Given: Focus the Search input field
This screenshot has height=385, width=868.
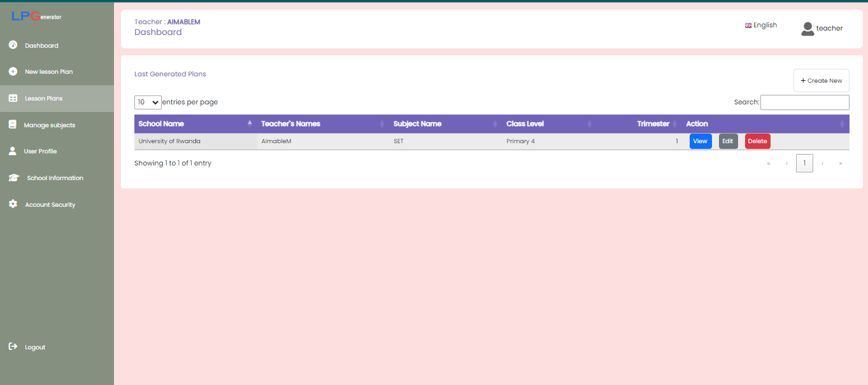Looking at the screenshot, I should click(x=804, y=102).
